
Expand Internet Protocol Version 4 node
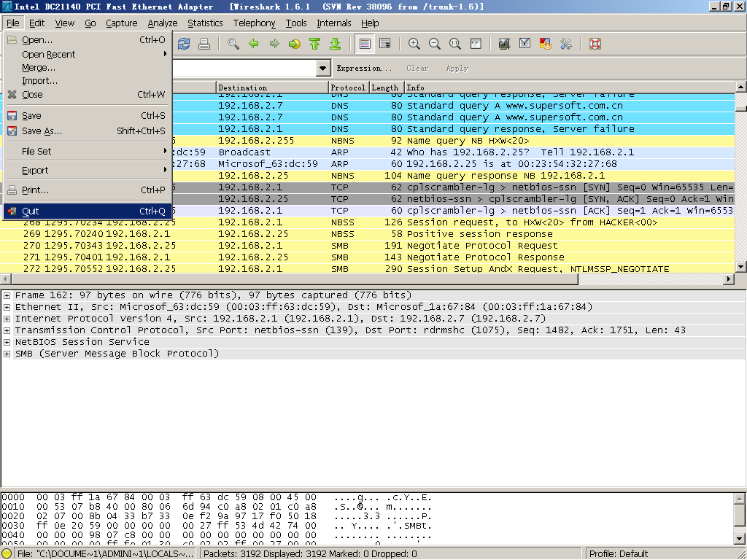point(7,319)
